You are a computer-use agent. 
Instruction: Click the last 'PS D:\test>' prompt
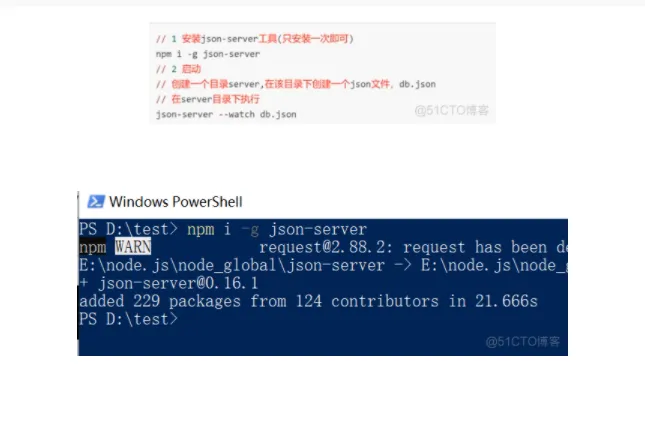coord(128,319)
